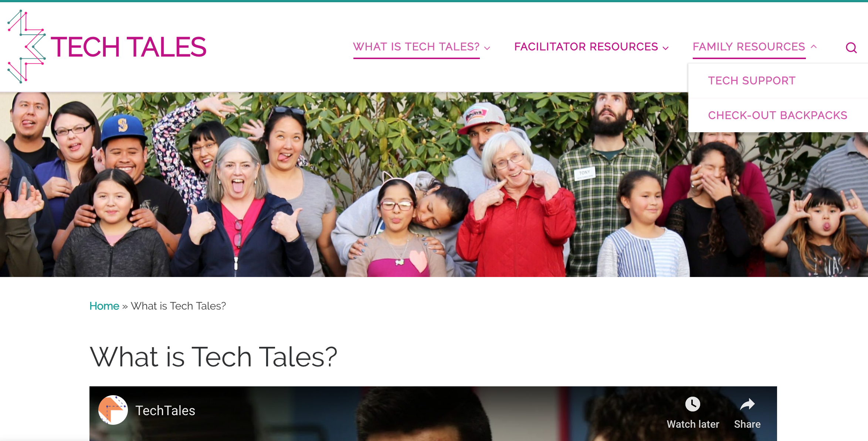The image size is (868, 441).
Task: Open the search magnifier icon
Action: point(851,48)
